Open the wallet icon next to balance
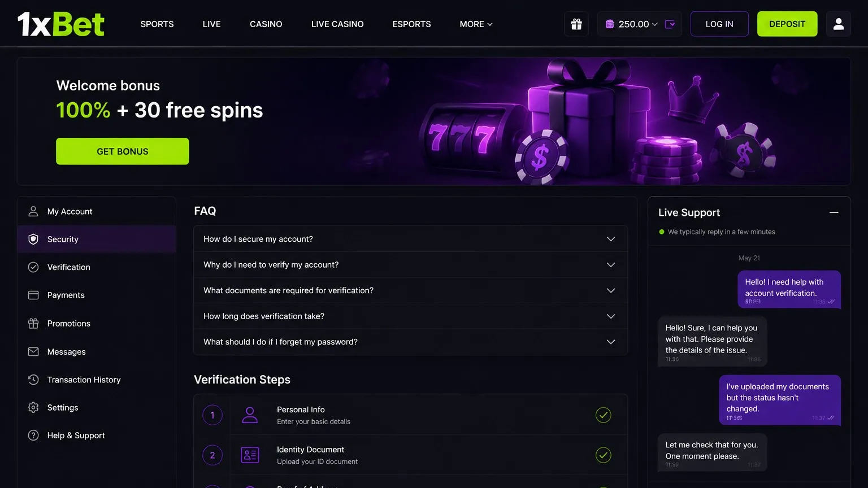This screenshot has height=488, width=868. [x=670, y=24]
